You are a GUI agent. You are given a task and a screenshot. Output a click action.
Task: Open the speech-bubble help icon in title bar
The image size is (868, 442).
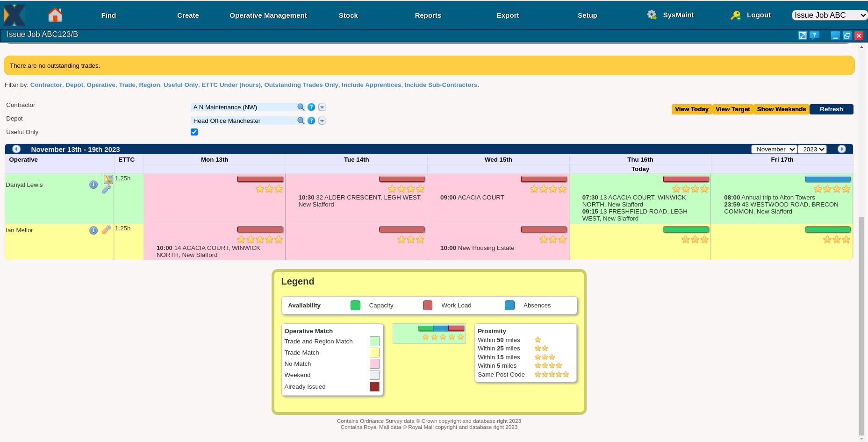[x=814, y=35]
